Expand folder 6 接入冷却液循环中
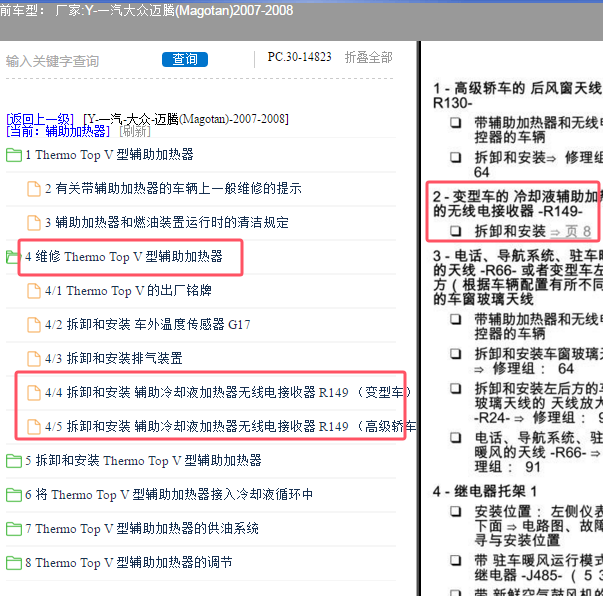Viewport: 603px width, 596px height. 14,494
